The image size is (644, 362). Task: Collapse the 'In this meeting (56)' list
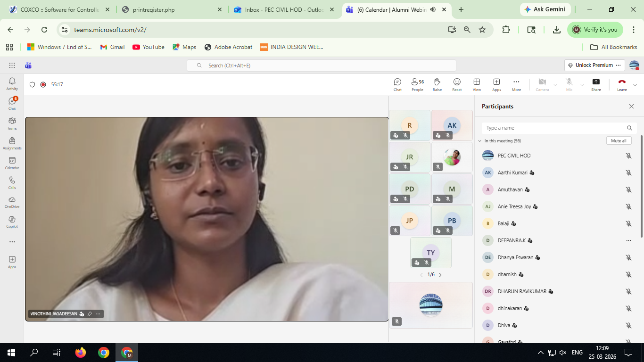(480, 141)
